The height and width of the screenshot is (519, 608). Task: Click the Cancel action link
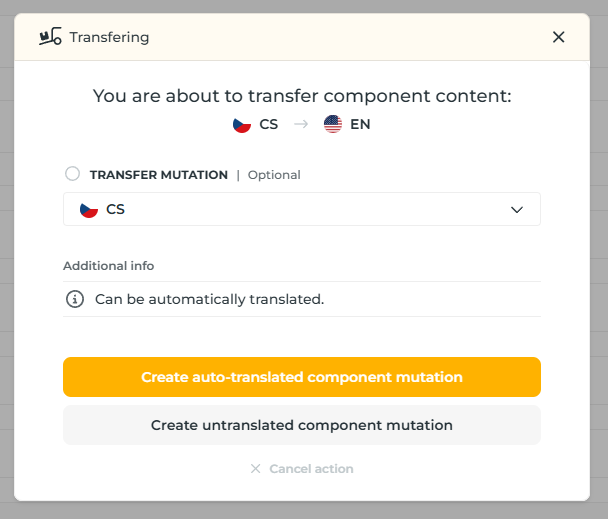(x=311, y=469)
